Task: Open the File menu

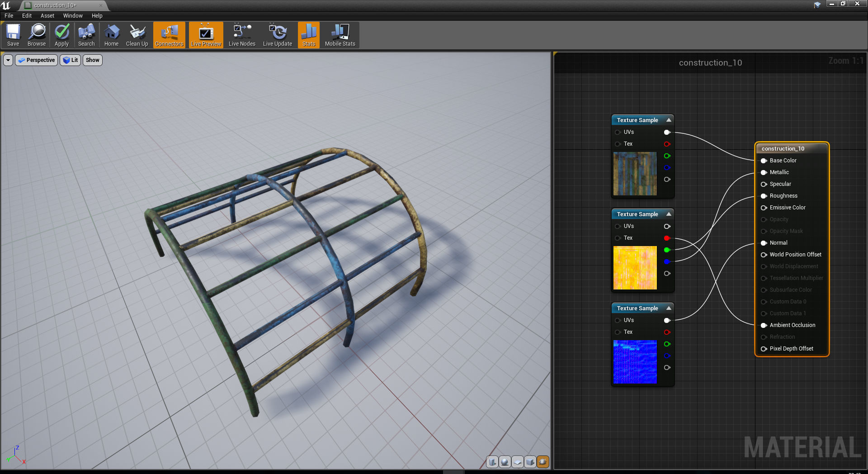Action: coord(9,15)
